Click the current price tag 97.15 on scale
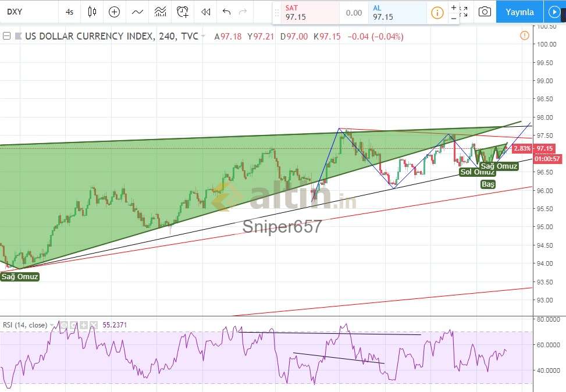 tap(544, 148)
